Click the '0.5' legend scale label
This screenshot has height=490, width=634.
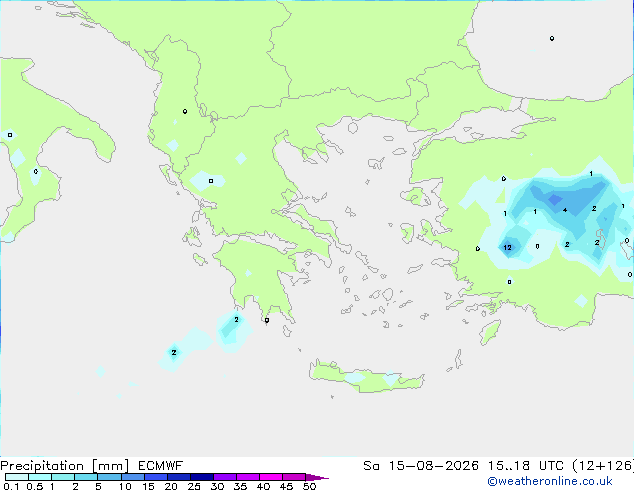tap(34, 486)
